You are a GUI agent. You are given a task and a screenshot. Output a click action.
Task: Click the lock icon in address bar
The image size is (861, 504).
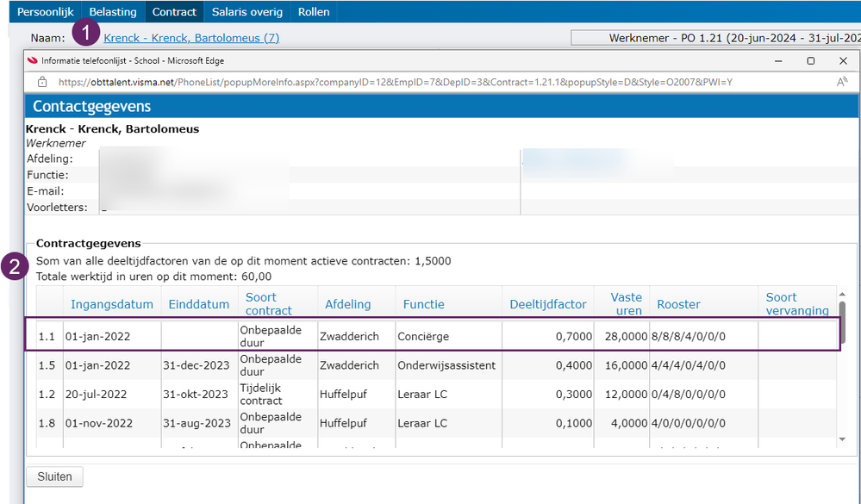(x=41, y=83)
